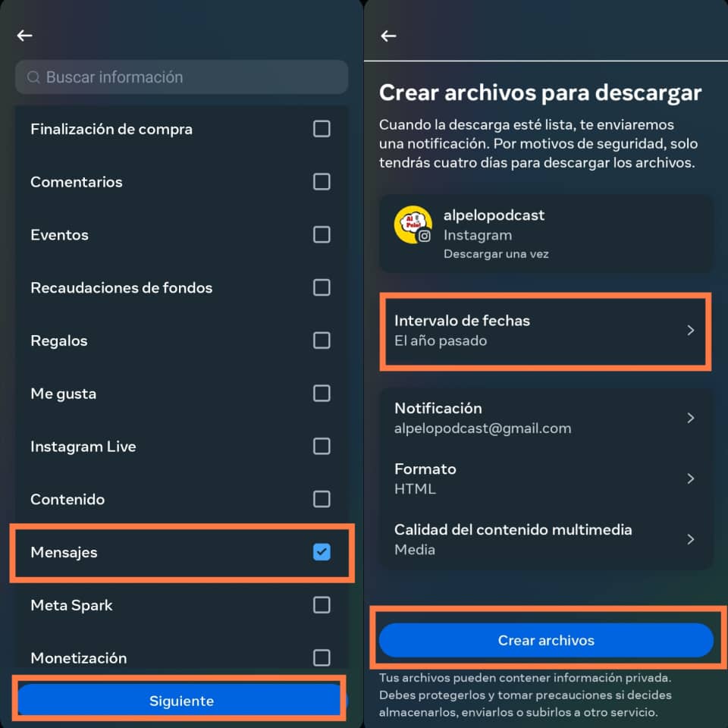This screenshot has height=728, width=728.
Task: Go back from the information selection screen
Action: (x=24, y=36)
